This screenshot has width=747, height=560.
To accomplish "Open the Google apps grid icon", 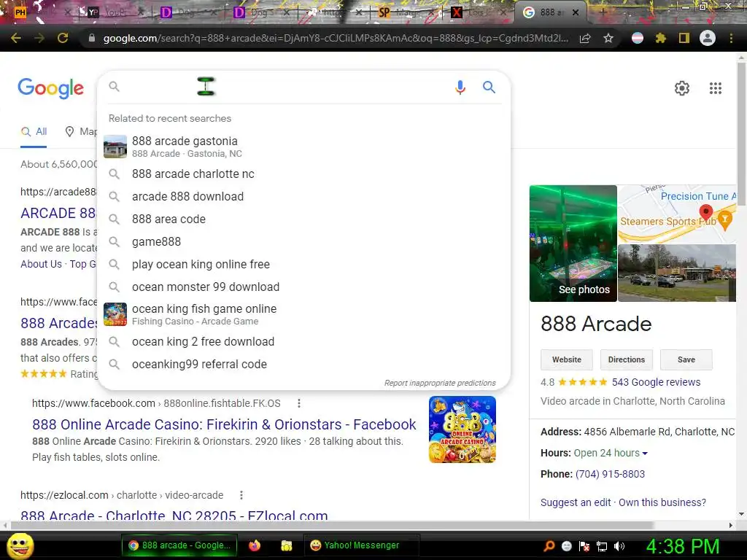I will point(716,88).
